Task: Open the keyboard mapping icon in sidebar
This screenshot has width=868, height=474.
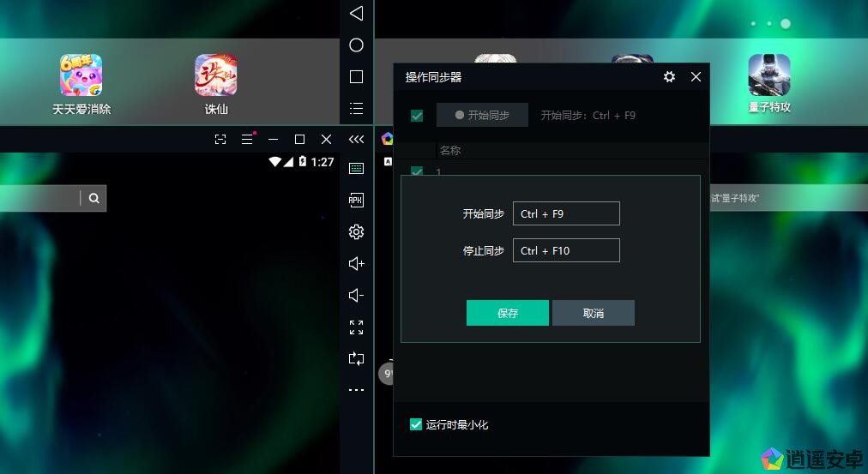Action: tap(356, 169)
